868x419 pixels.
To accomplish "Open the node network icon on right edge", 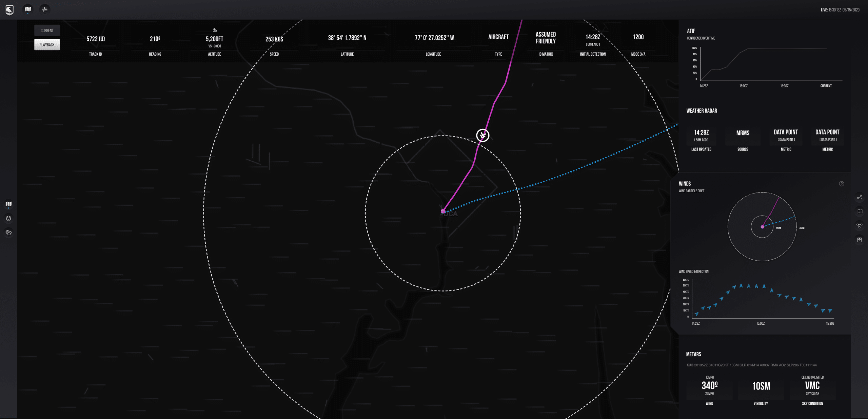I will 860,225.
